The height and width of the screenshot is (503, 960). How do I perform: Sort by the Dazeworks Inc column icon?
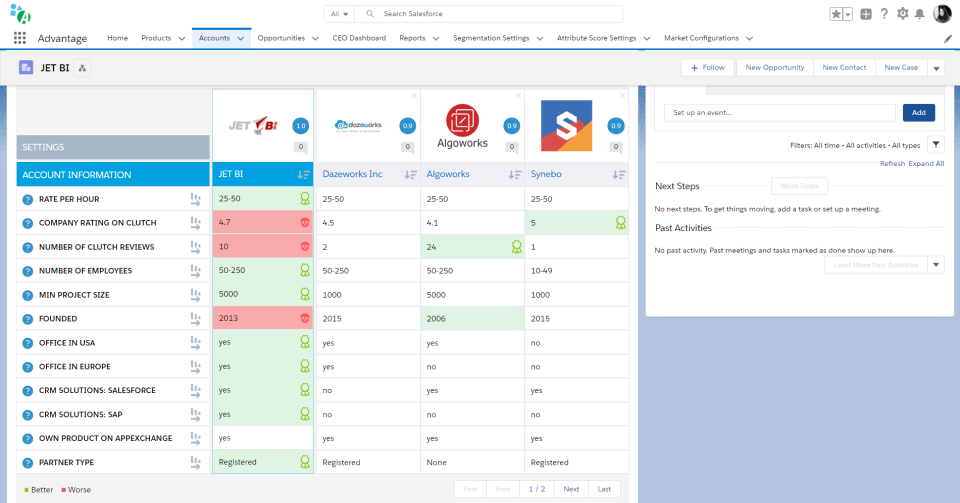click(410, 174)
